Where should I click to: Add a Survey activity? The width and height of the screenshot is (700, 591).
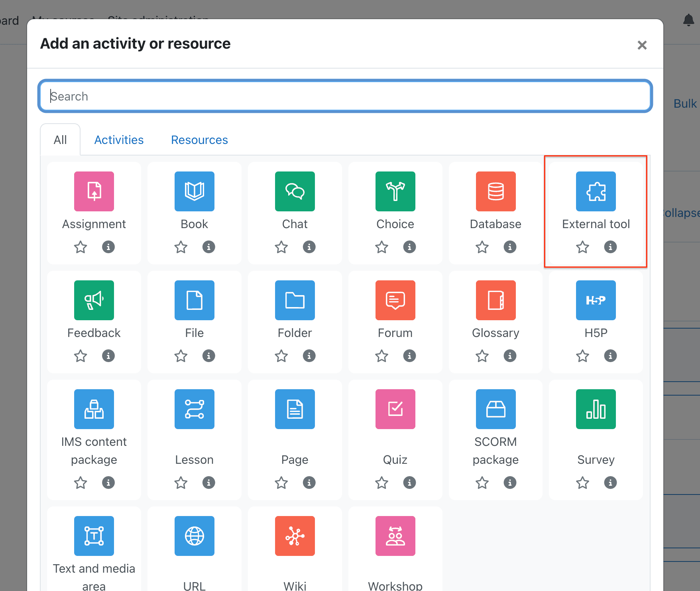tap(596, 409)
